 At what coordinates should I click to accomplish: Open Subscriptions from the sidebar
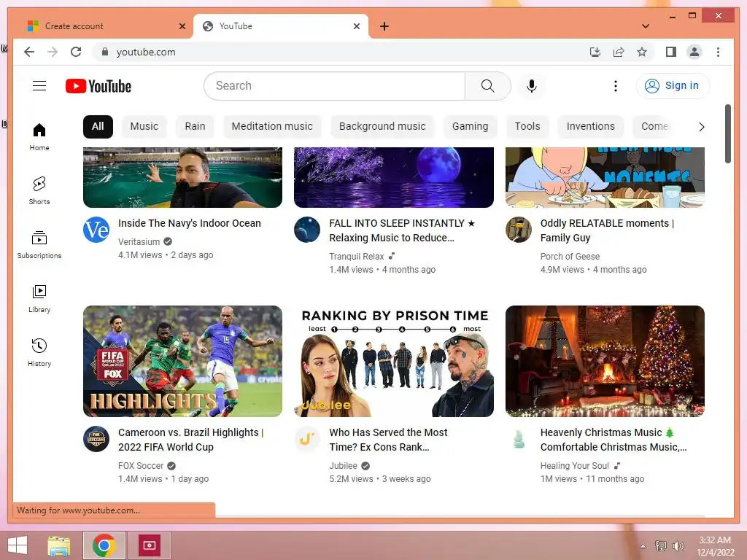39,245
